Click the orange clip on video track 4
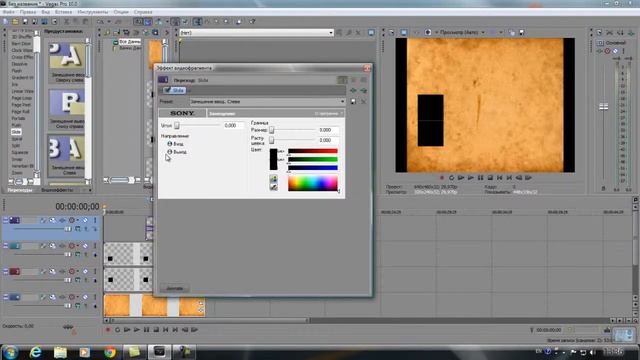 154,306
